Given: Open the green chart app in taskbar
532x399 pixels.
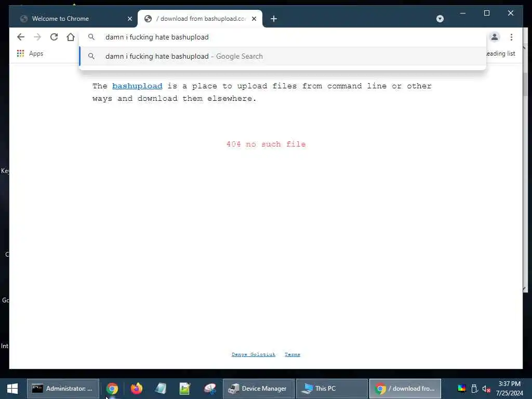Looking at the screenshot, I should pyautogui.click(x=185, y=389).
